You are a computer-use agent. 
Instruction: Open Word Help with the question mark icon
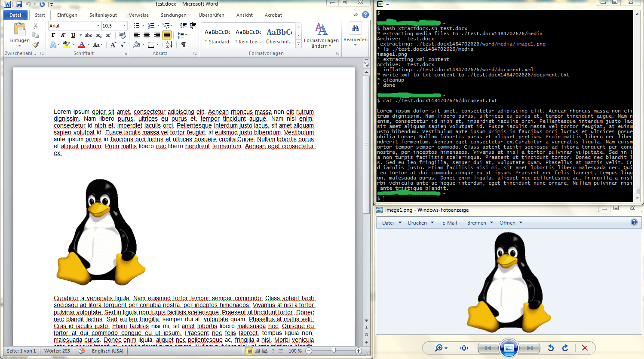[x=365, y=15]
